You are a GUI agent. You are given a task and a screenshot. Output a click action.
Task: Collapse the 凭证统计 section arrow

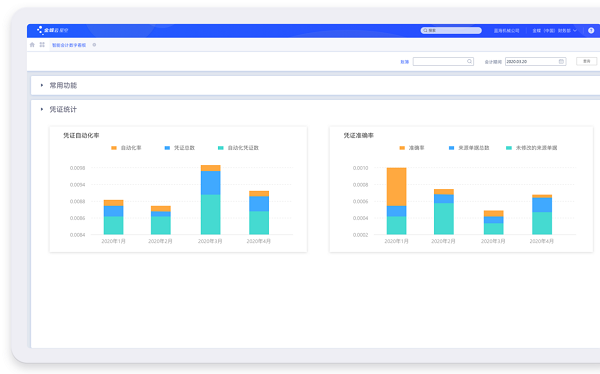(42, 109)
